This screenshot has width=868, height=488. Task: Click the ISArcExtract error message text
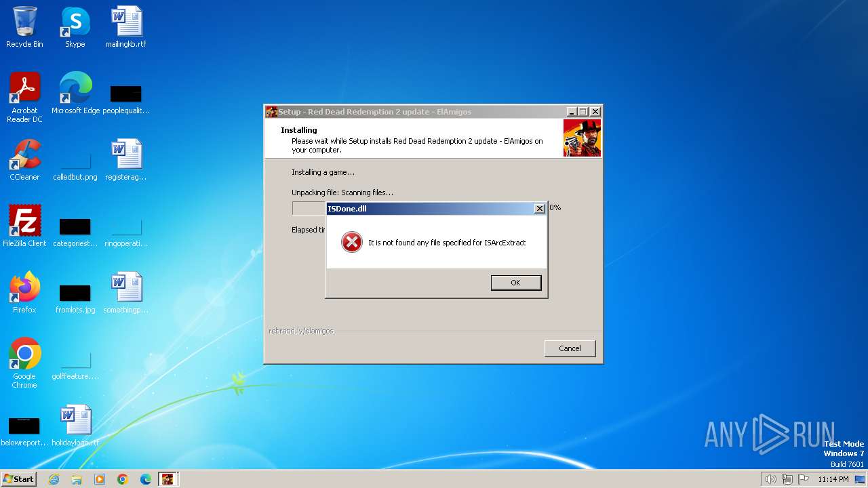(x=447, y=243)
